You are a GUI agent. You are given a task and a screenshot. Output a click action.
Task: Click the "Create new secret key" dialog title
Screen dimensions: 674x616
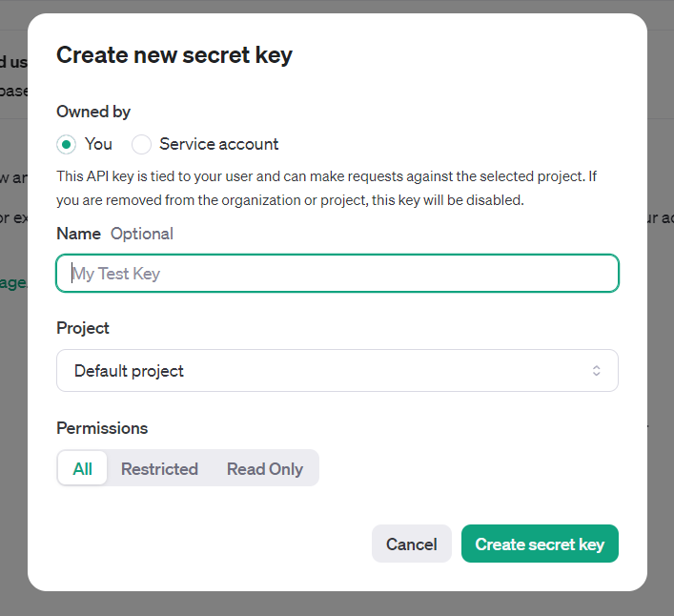click(174, 54)
